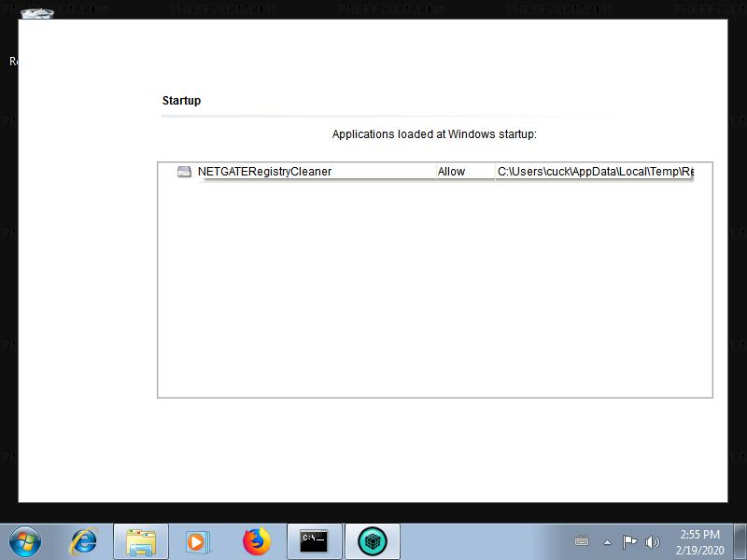The height and width of the screenshot is (560, 747).
Task: Open the on-screen keyboard tray icon
Action: pos(582,542)
